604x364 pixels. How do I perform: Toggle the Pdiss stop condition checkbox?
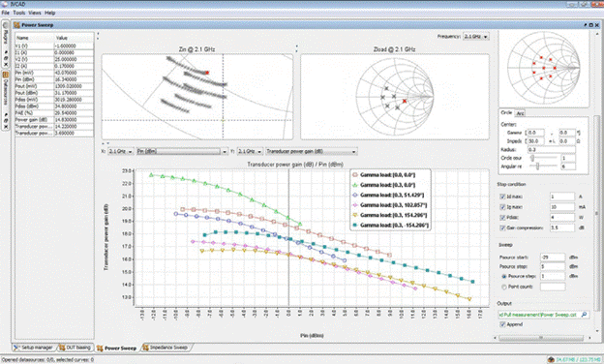point(502,217)
